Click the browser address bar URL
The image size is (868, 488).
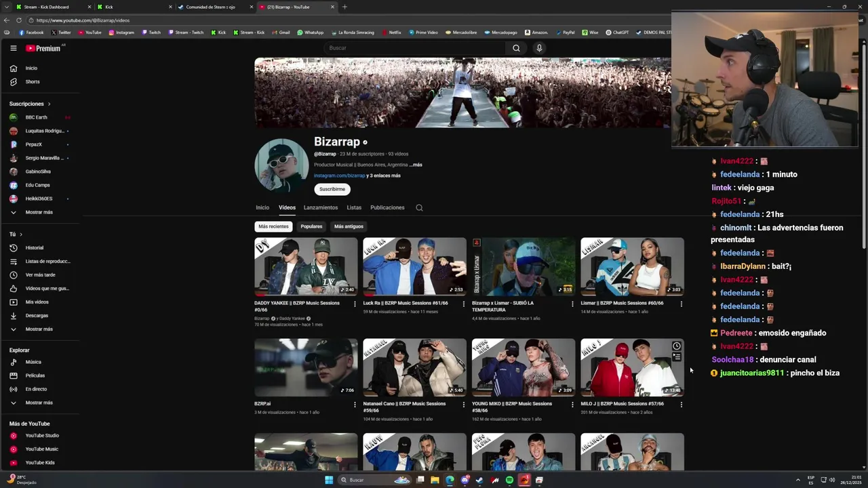pos(83,20)
